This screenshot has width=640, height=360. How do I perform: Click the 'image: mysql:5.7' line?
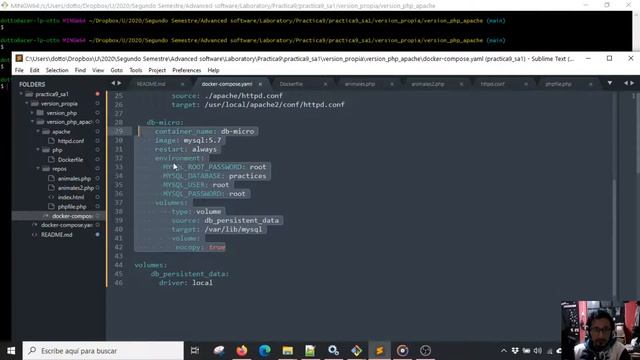[188, 140]
